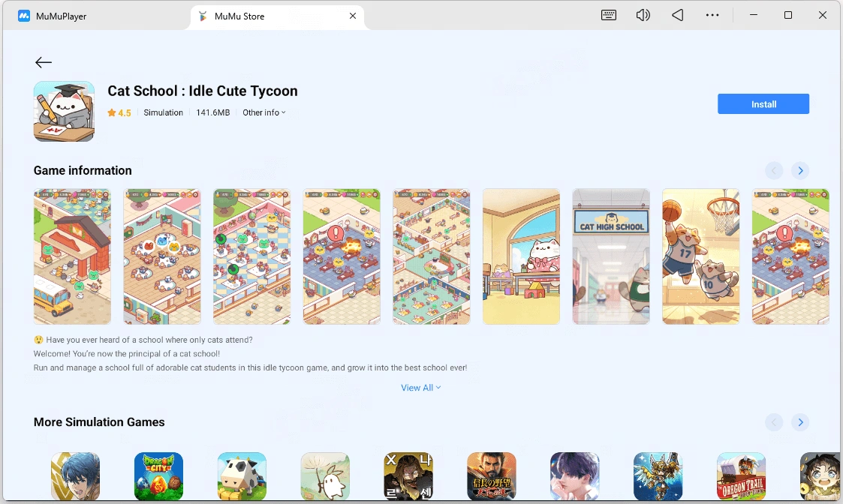Close the MuMu Store tab
Viewport: 843px width, 504px height.
pyautogui.click(x=353, y=16)
